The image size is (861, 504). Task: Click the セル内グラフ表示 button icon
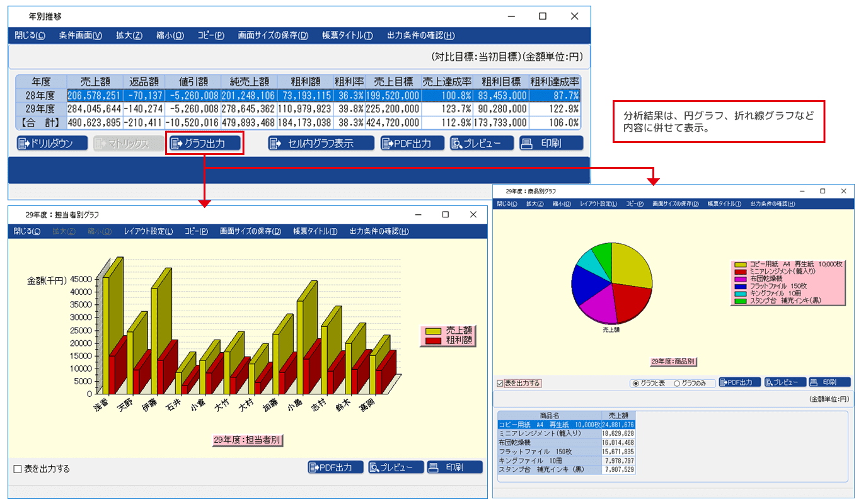275,144
